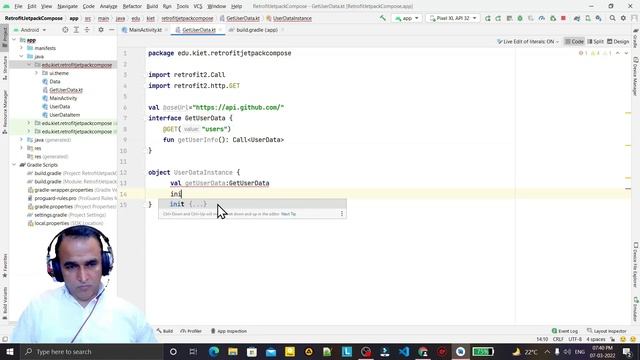
Task: Open the app run configuration dropdown
Action: (x=407, y=18)
